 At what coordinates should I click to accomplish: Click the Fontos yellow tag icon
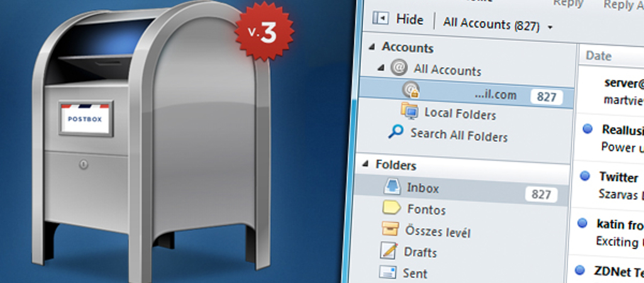pyautogui.click(x=391, y=208)
